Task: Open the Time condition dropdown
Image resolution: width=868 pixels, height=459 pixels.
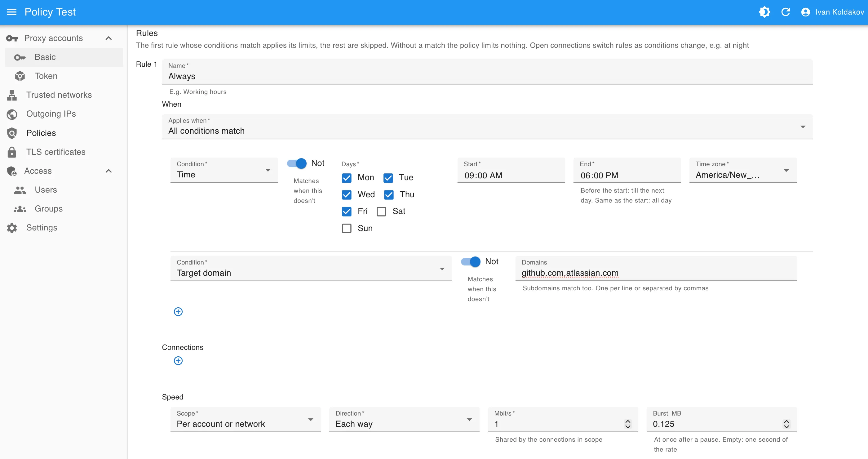Action: pyautogui.click(x=224, y=170)
